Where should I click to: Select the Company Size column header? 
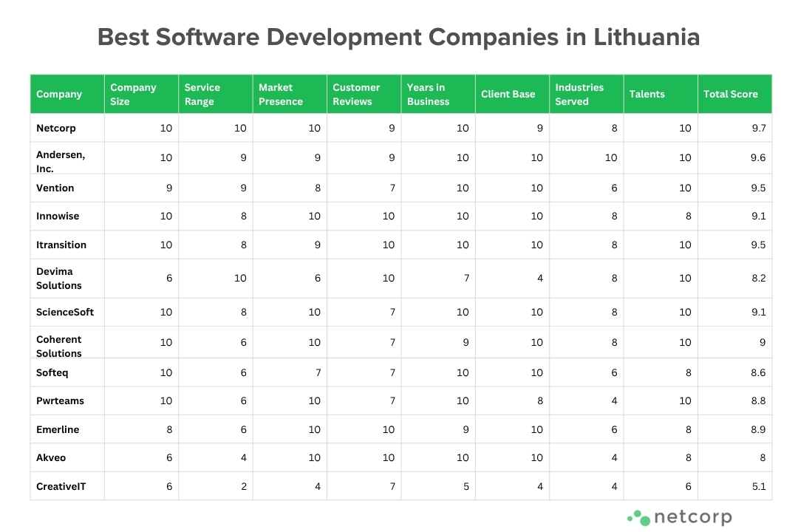coord(141,94)
